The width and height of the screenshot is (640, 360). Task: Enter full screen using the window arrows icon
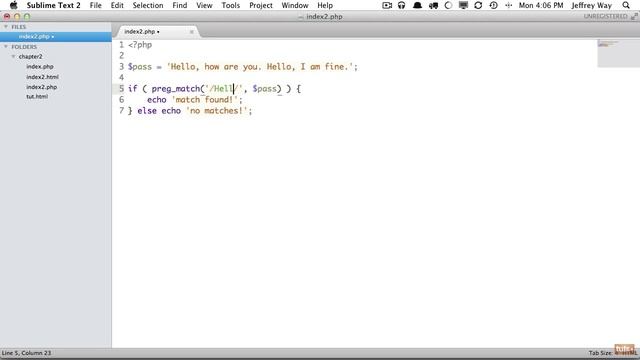634,16
